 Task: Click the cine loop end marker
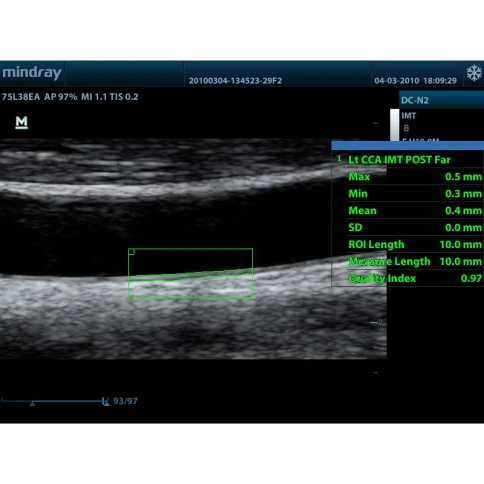[x=105, y=401]
